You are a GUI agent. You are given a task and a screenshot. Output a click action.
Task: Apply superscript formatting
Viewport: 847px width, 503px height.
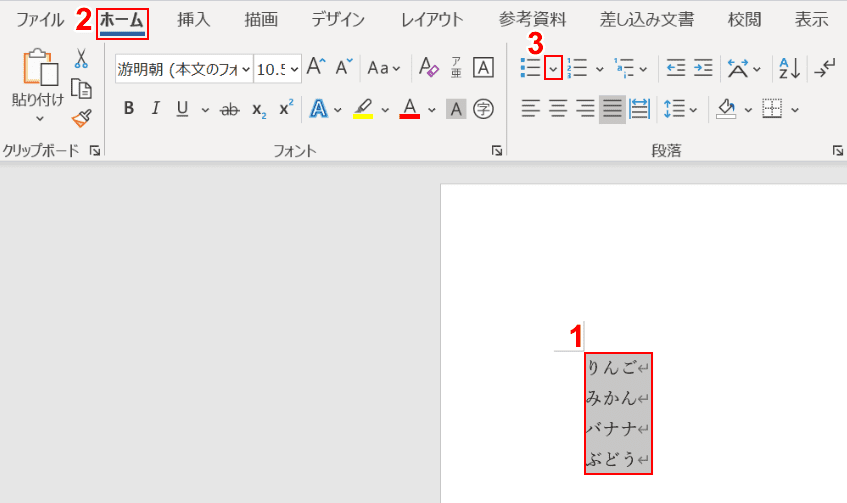(286, 108)
